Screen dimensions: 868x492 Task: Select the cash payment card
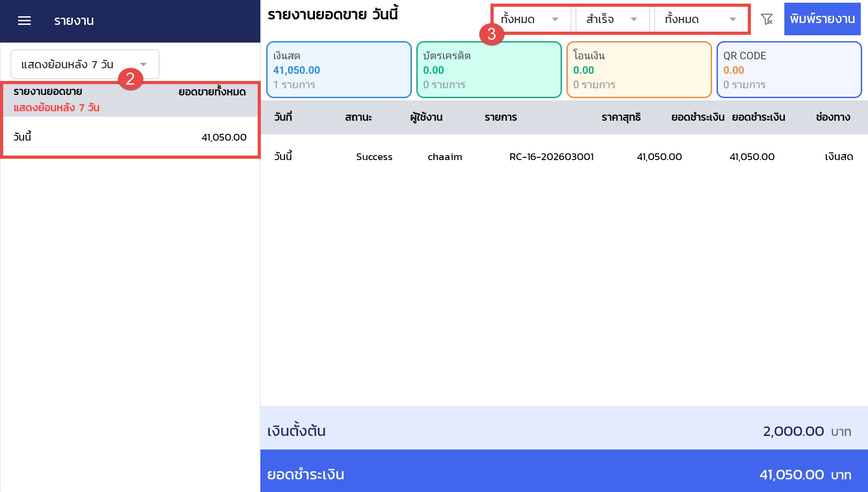pyautogui.click(x=339, y=70)
